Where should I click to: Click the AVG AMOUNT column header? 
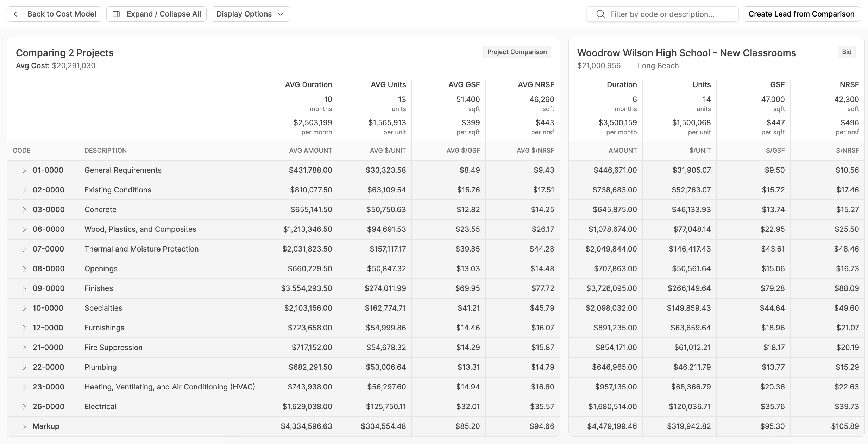tap(310, 151)
